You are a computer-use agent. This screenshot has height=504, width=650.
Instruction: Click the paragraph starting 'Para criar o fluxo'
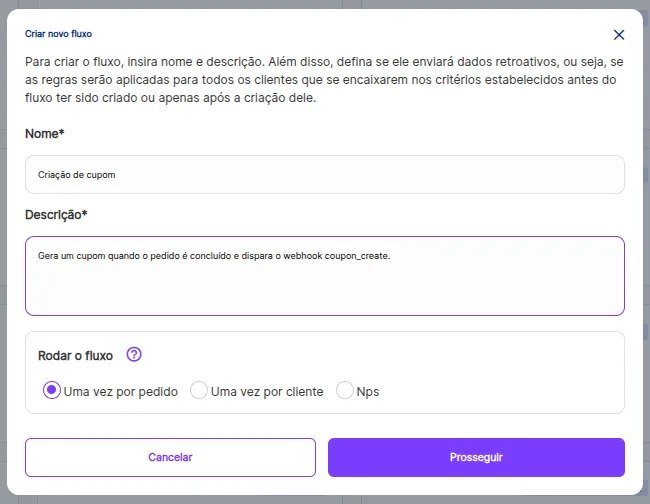(x=324, y=80)
